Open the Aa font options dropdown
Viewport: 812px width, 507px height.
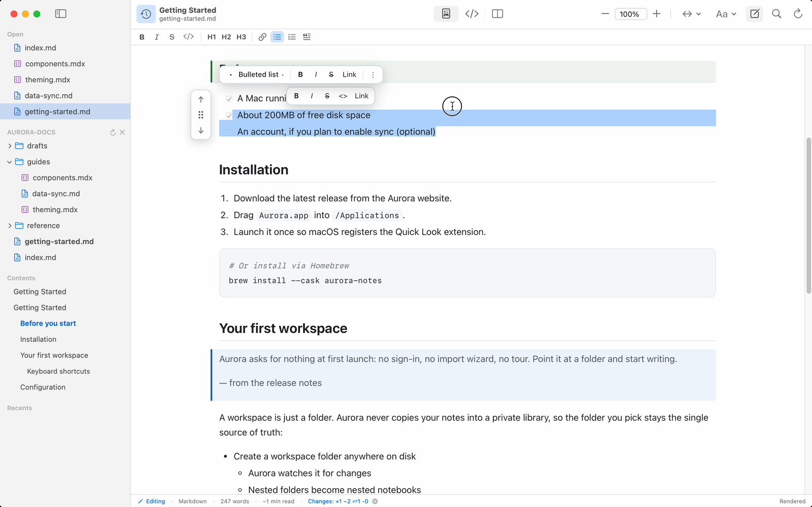[x=726, y=14]
